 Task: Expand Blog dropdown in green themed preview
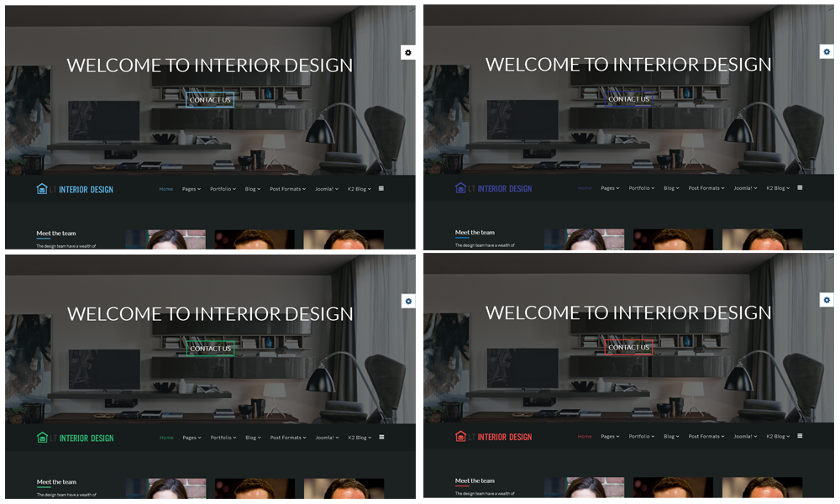[x=254, y=437]
